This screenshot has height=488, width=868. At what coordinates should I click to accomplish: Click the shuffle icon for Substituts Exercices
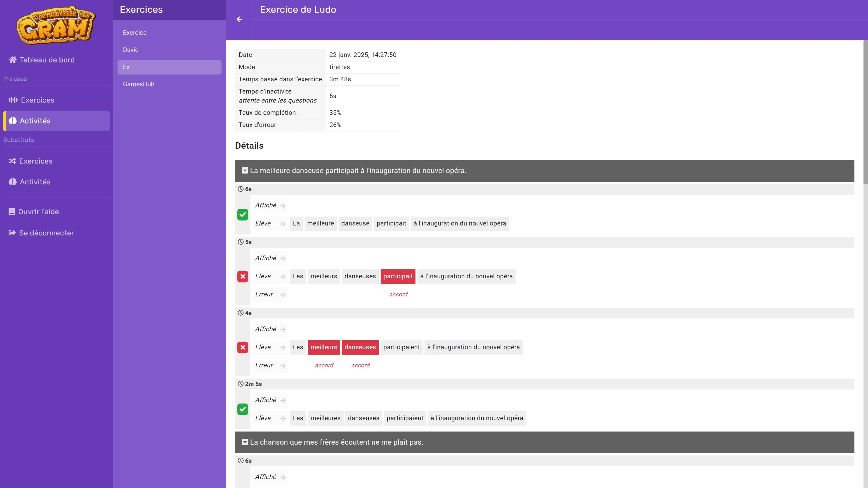(x=12, y=161)
